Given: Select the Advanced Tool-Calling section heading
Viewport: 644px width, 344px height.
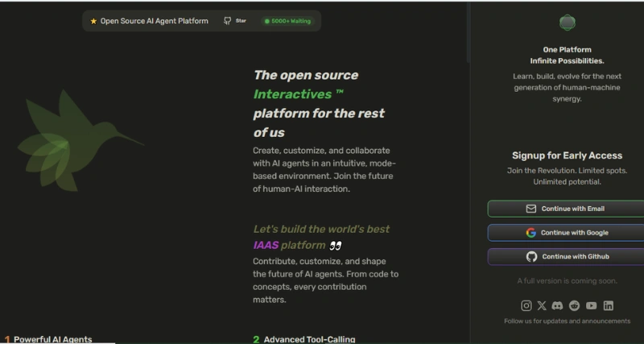Looking at the screenshot, I should click(309, 339).
